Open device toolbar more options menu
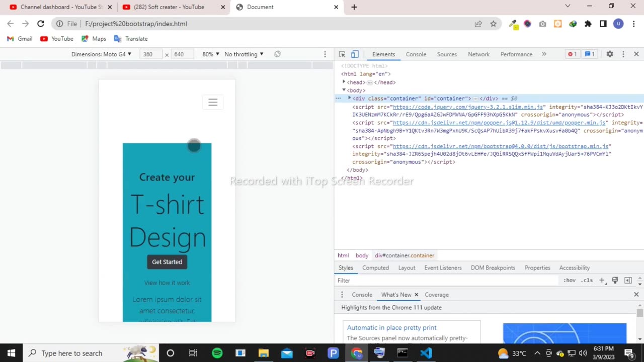This screenshot has width=644, height=362. tap(325, 54)
